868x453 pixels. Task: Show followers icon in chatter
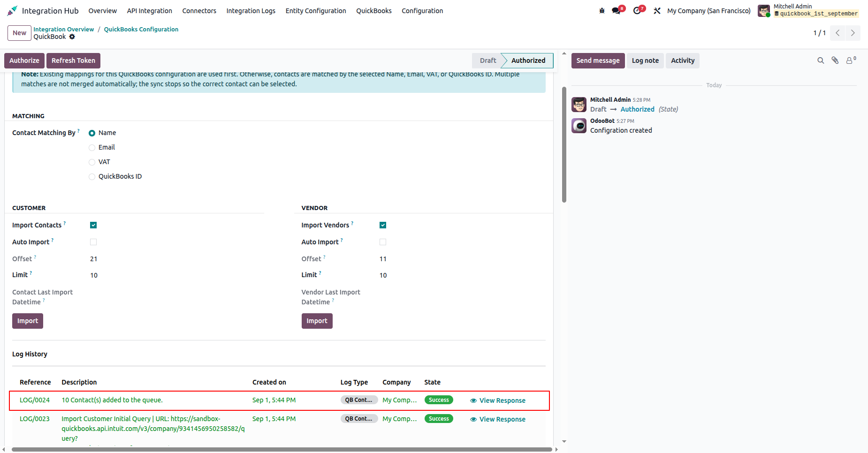click(850, 60)
